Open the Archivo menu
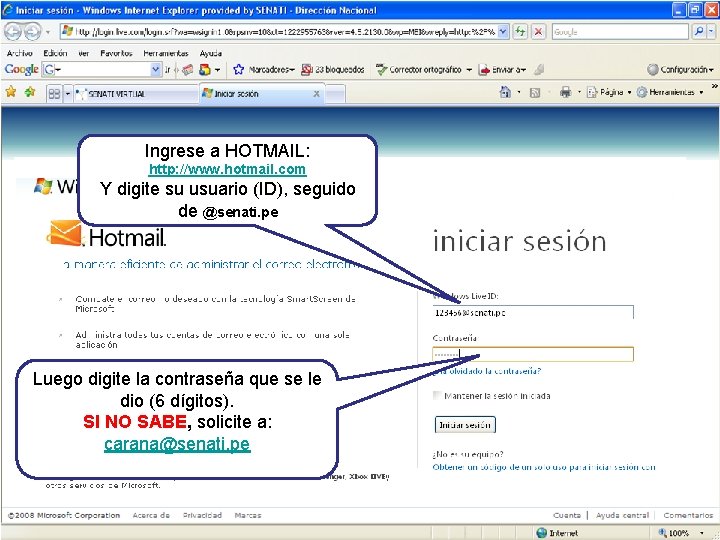Viewport: 720px width, 540px height. coord(19,53)
